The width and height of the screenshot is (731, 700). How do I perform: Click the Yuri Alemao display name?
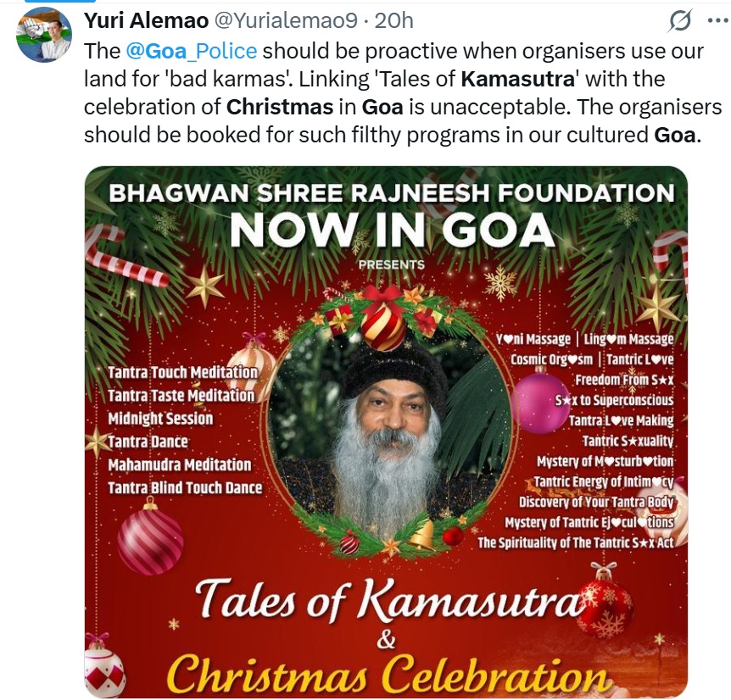point(140,19)
